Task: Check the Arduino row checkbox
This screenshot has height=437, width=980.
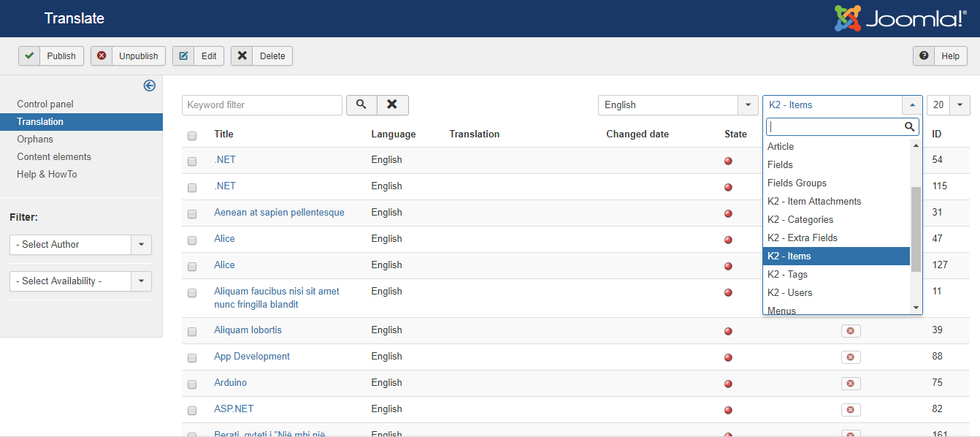Action: click(x=192, y=384)
